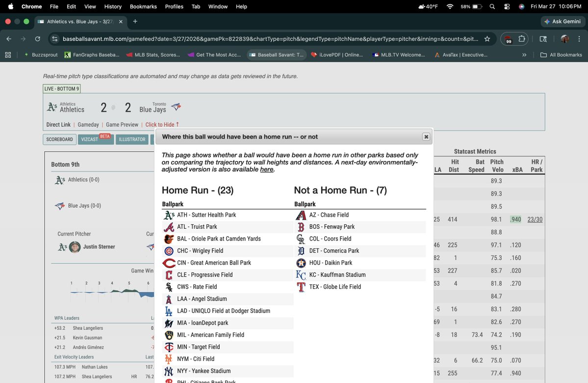Go back to the previous page
The height and width of the screenshot is (383, 588).
click(x=9, y=39)
